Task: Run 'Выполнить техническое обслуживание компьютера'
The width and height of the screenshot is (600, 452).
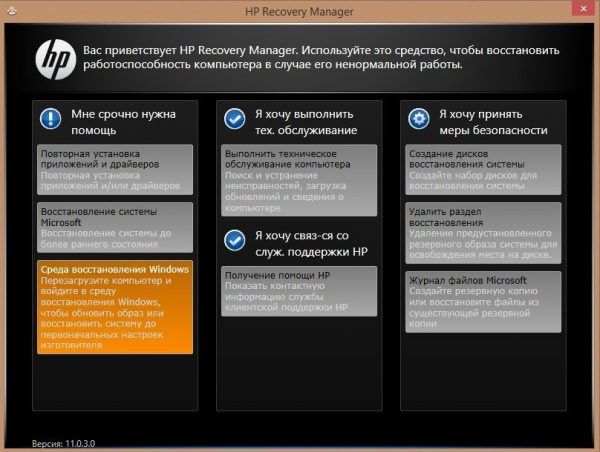Action: 299,180
